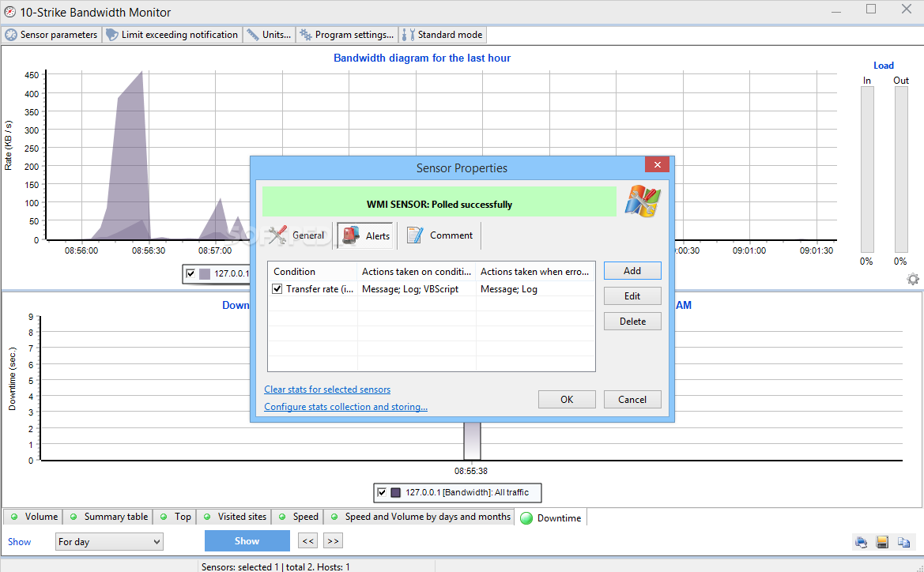Toggle 127.0.0.1 checkbox in bandwidth legend
The height and width of the screenshot is (572, 924).
(190, 273)
